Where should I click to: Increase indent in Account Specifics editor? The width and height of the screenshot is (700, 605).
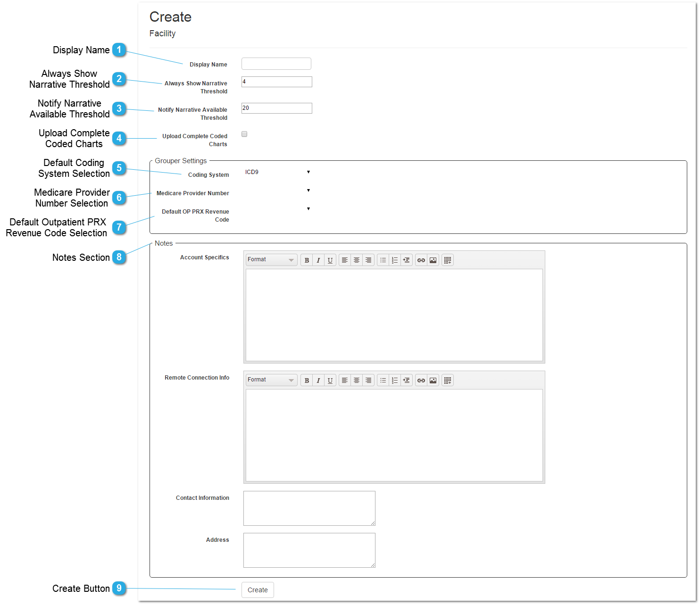[407, 260]
